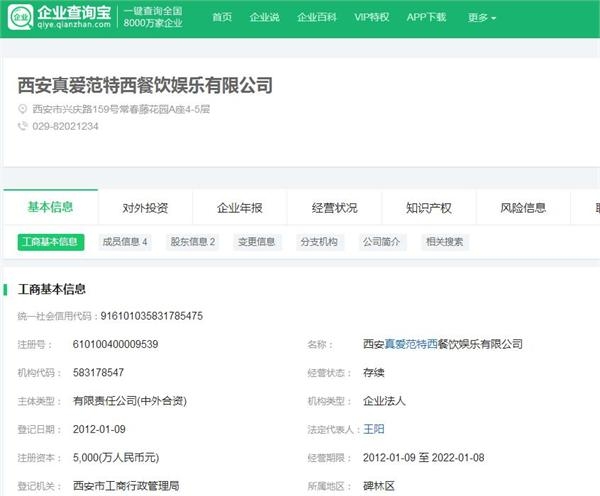
Task: Open the 风险信息 tab
Action: (523, 208)
